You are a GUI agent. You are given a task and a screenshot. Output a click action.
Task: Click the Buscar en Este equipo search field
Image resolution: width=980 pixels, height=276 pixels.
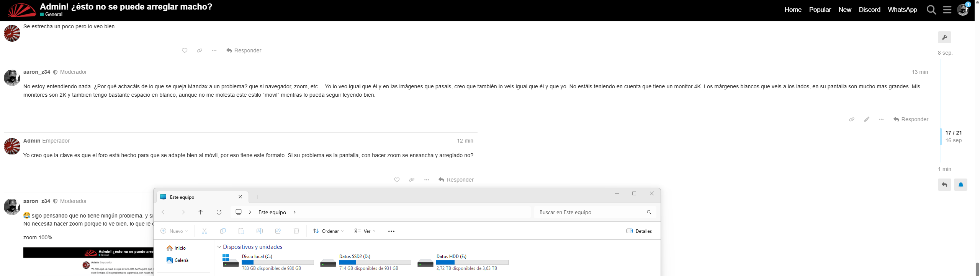(590, 212)
